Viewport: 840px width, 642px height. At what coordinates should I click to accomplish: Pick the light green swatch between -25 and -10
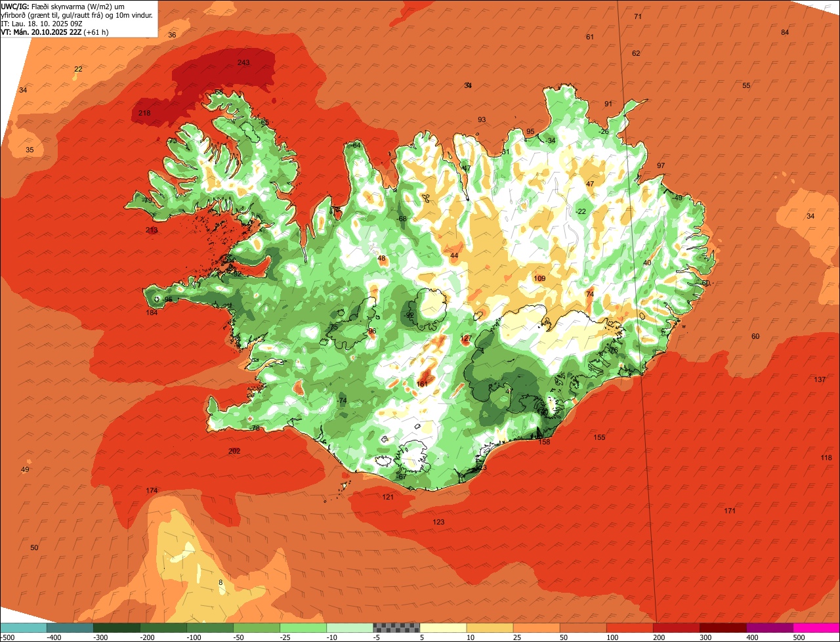pos(304,628)
